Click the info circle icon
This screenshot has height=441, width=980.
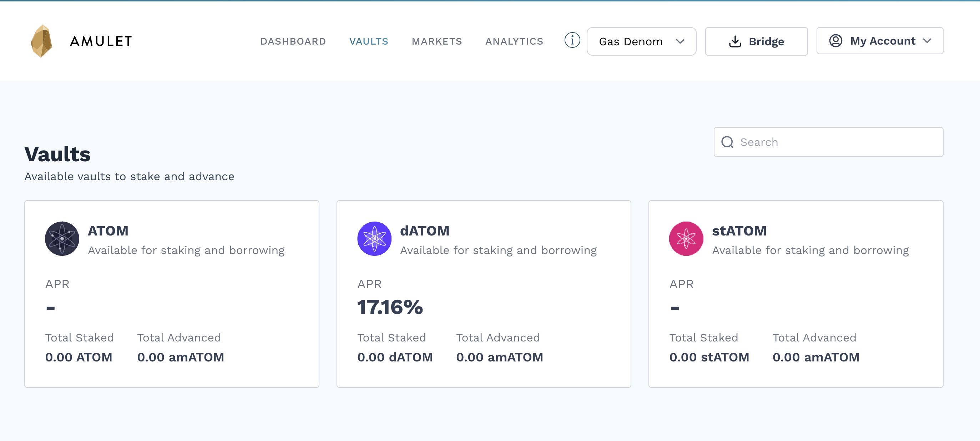point(572,40)
